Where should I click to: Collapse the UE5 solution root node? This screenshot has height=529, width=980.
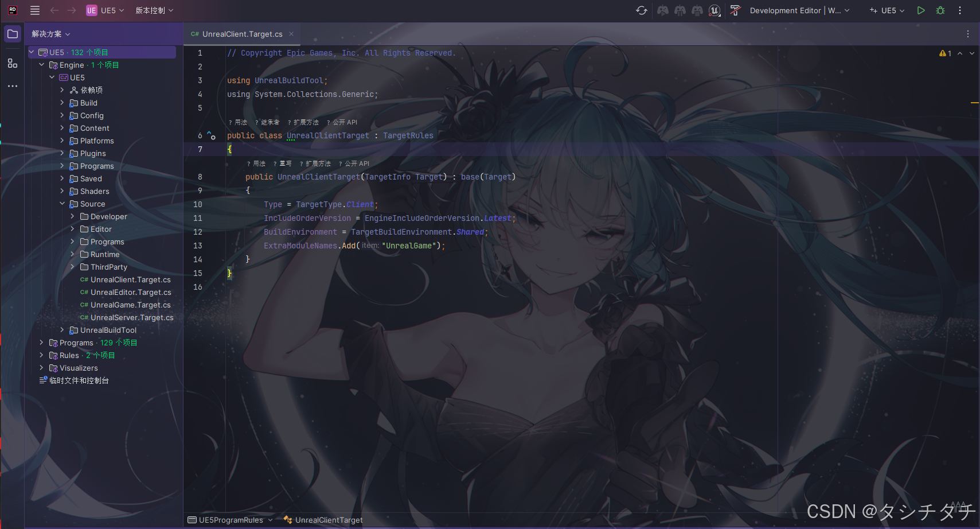coord(32,52)
